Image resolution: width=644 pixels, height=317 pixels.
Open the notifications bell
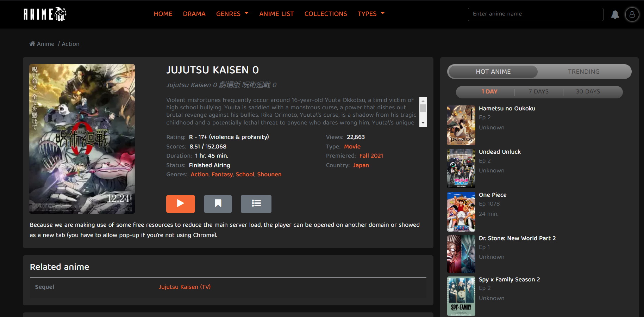615,14
